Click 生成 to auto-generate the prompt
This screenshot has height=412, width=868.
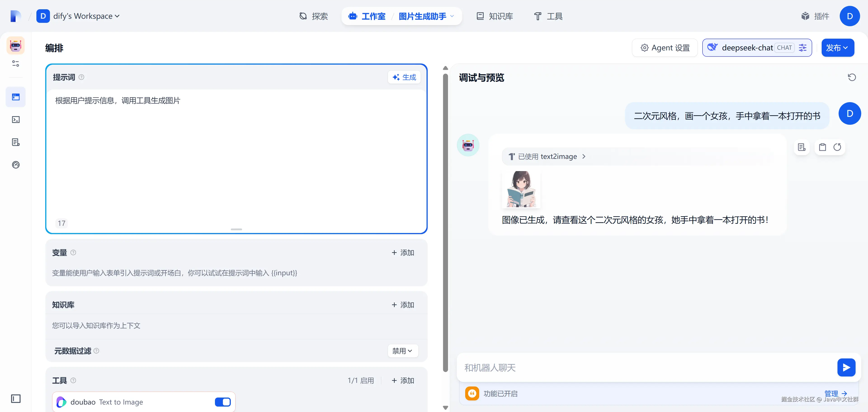point(404,77)
